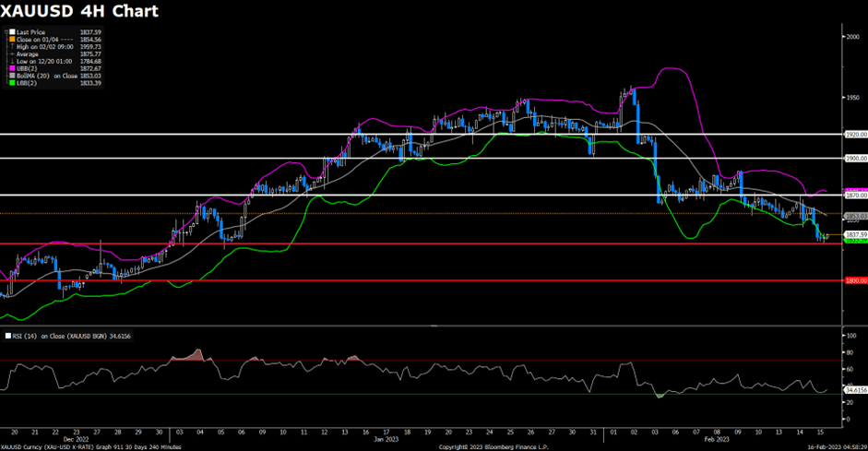The height and width of the screenshot is (451, 868).
Task: Toggle the RSI (14) legend box
Action: click(6, 338)
